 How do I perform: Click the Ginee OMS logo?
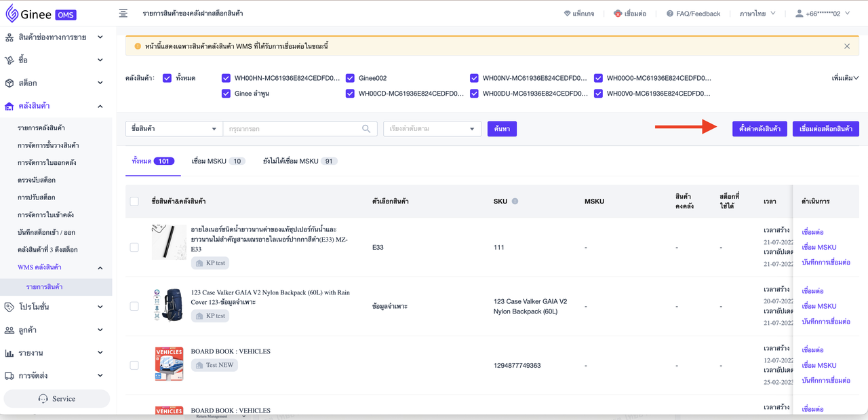click(x=41, y=14)
